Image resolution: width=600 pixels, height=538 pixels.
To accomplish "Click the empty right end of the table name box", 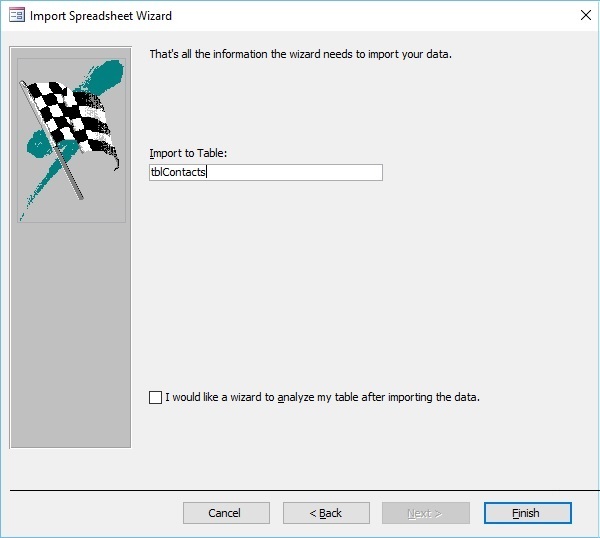I will click(350, 173).
